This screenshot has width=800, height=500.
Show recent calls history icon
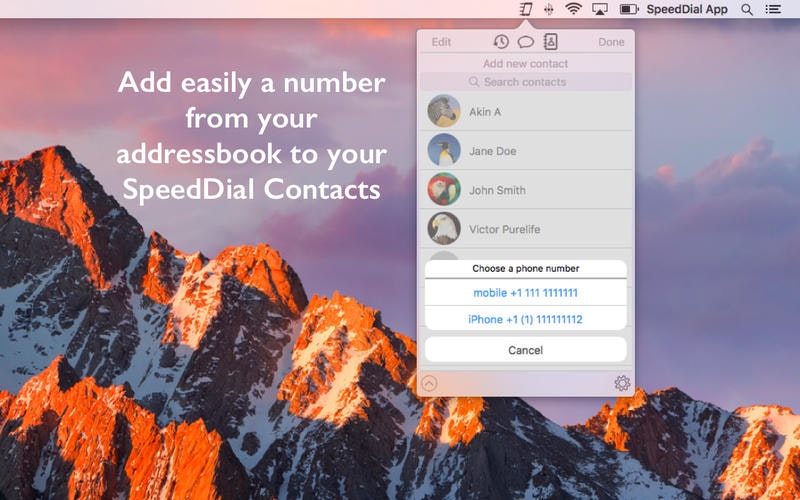point(501,42)
